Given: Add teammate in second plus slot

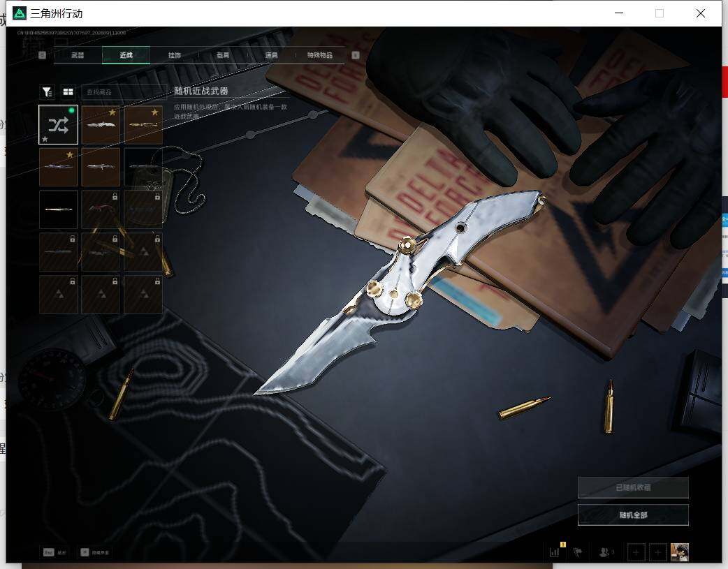Looking at the screenshot, I should 658,552.
